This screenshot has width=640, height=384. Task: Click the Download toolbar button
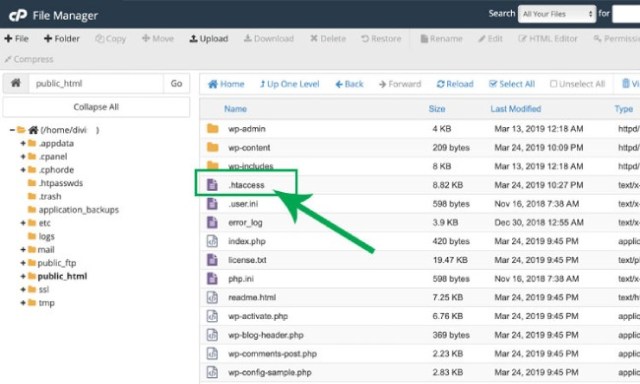[x=269, y=39]
